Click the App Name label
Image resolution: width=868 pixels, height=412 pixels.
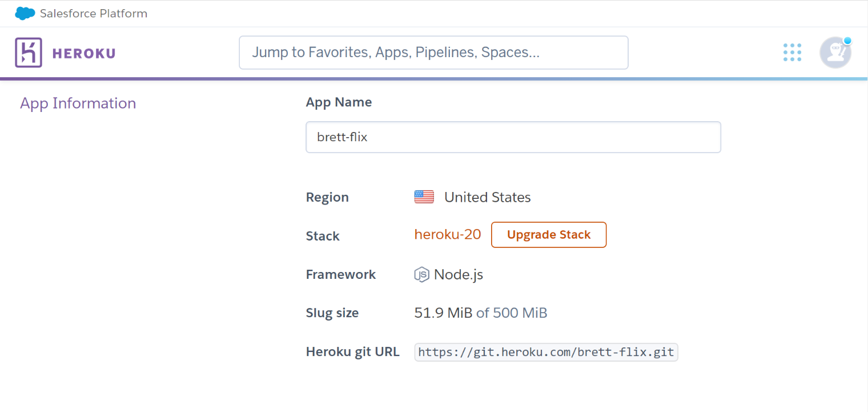click(x=339, y=102)
